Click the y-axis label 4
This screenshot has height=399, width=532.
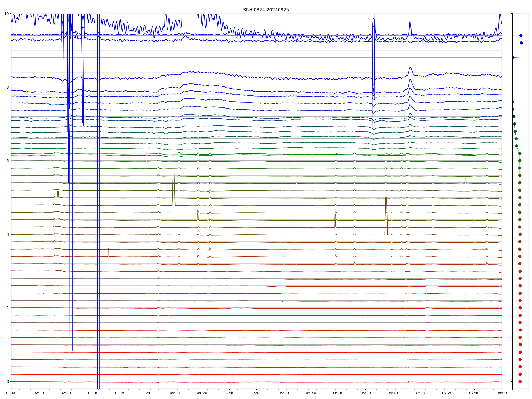[x=7, y=234]
